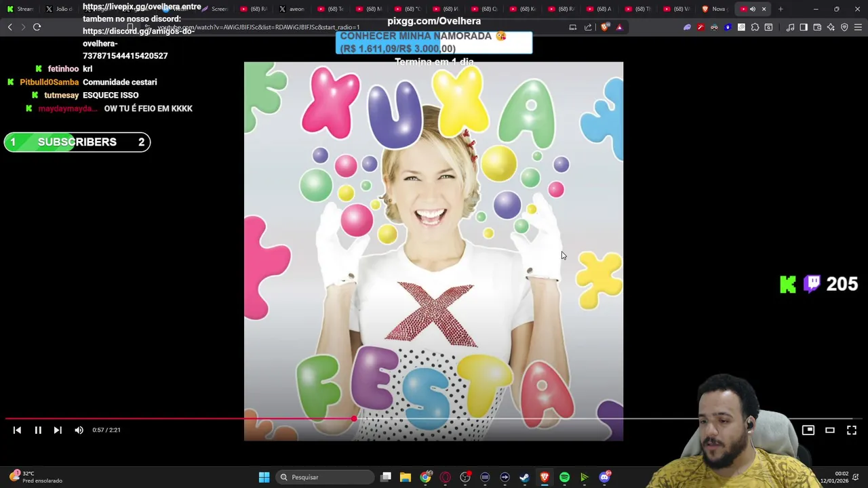Open the Brave VPN shield icon
The width and height of the screenshot is (868, 488).
click(844, 27)
